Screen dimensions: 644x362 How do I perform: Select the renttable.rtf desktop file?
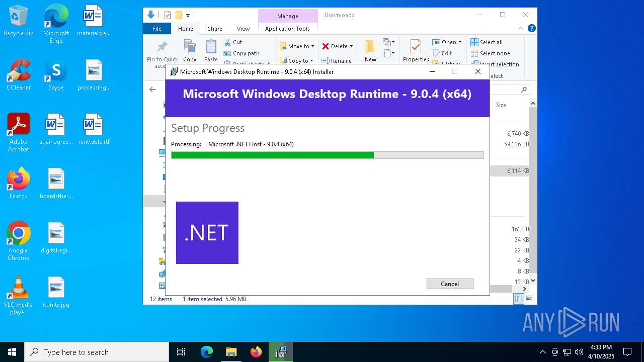(x=94, y=130)
